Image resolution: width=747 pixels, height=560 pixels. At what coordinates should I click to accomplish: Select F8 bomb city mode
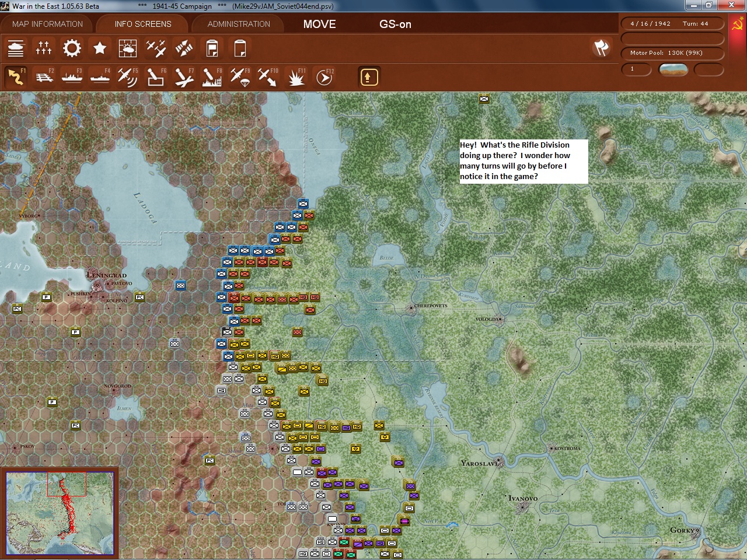tap(212, 76)
